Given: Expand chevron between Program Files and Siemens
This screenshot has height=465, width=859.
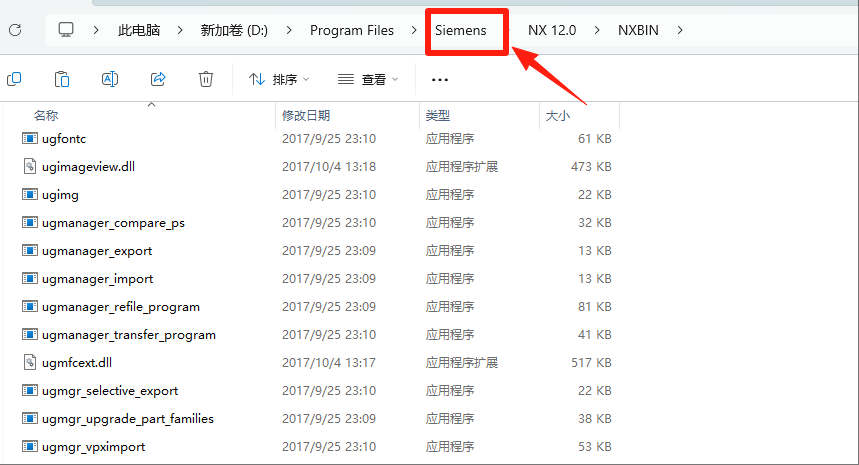Looking at the screenshot, I should (x=414, y=30).
